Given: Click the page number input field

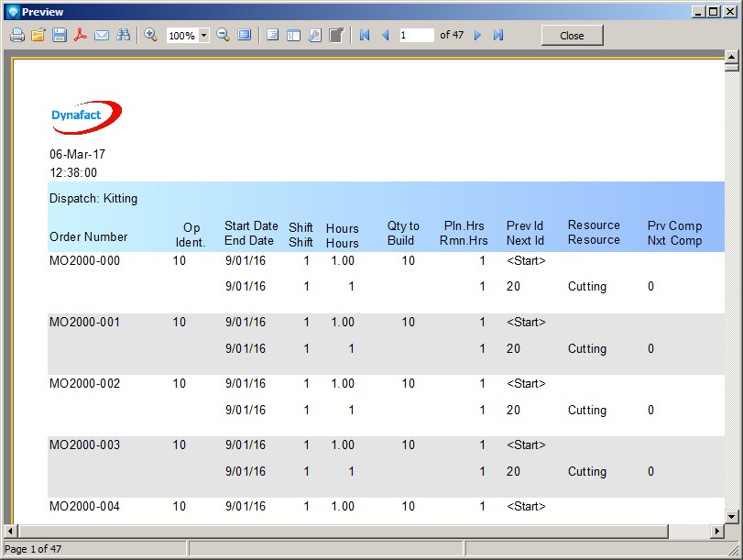Looking at the screenshot, I should tap(416, 35).
